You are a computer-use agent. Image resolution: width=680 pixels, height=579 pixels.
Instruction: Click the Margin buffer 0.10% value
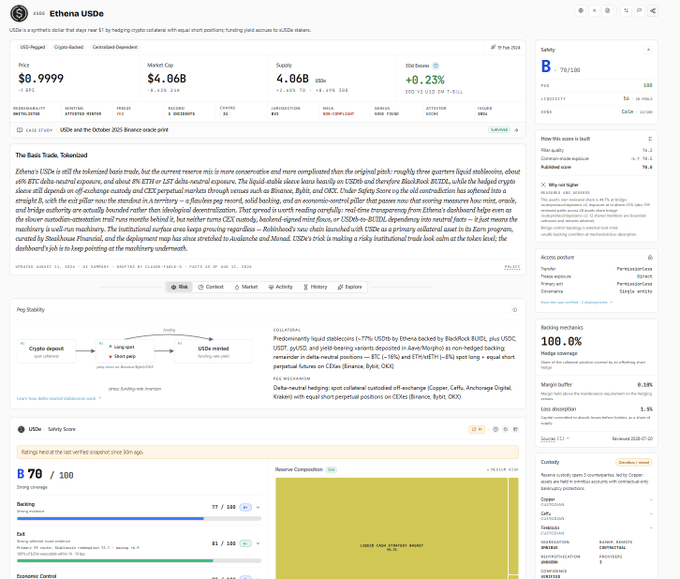(x=645, y=385)
